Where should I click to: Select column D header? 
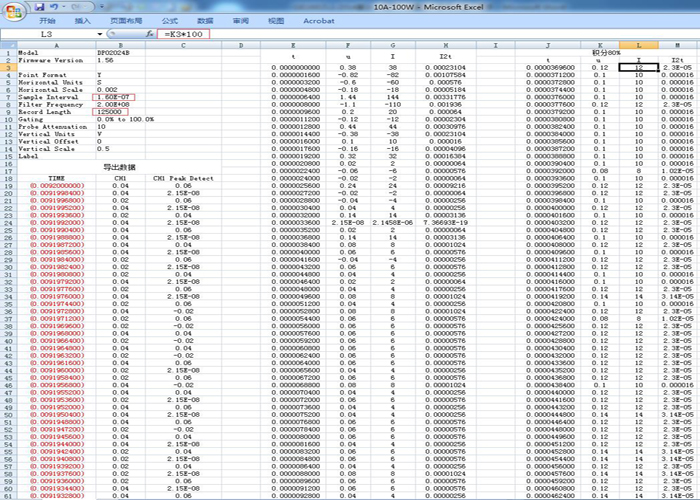click(x=241, y=45)
